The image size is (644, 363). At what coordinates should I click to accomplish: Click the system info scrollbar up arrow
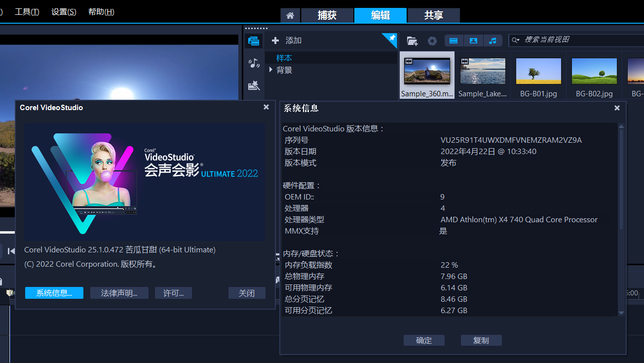pos(621,127)
